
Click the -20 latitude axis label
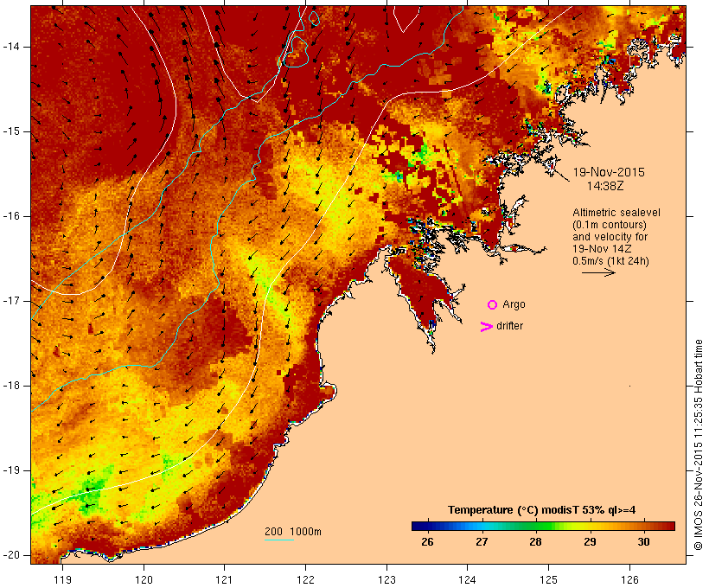point(10,555)
